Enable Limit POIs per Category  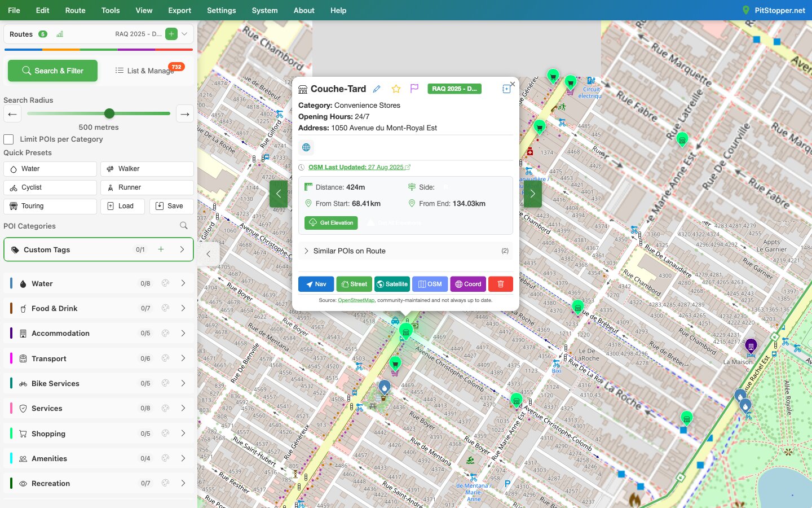tap(8, 139)
